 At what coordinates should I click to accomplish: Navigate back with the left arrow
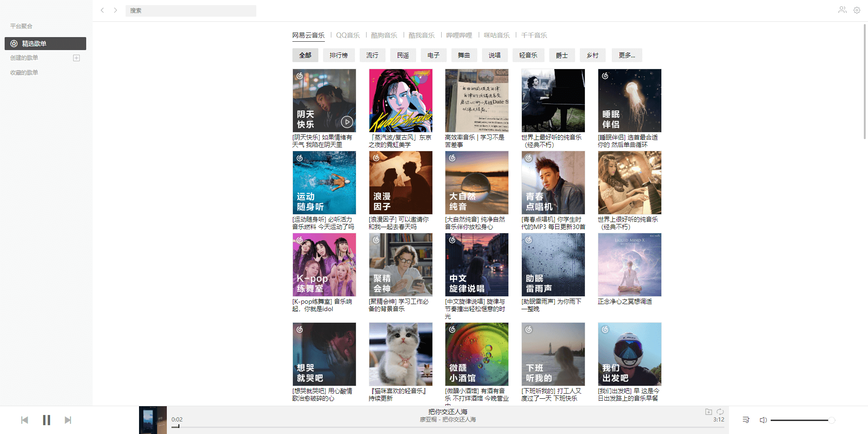pyautogui.click(x=102, y=10)
